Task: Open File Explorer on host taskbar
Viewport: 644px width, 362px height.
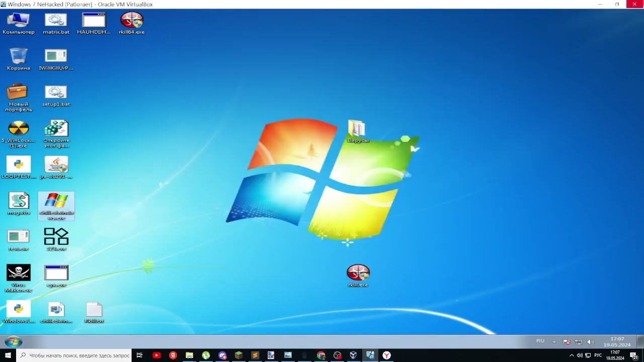Action: (189, 355)
